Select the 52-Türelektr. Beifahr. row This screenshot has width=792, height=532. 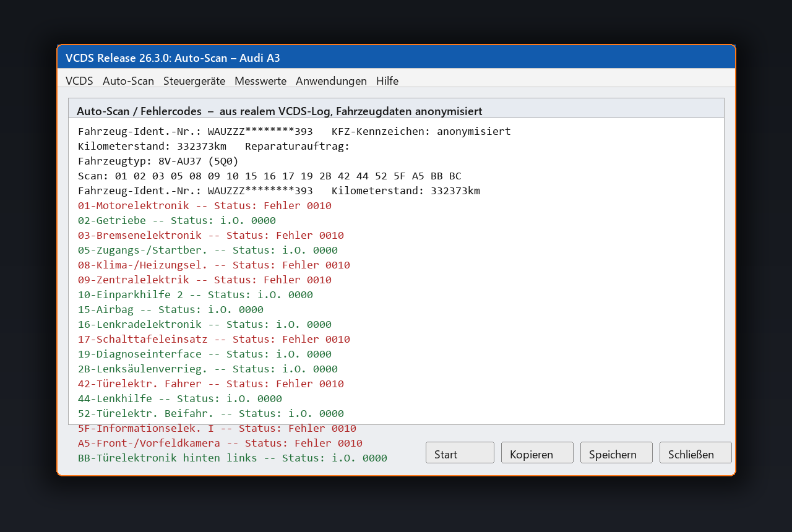pyautogui.click(x=211, y=413)
